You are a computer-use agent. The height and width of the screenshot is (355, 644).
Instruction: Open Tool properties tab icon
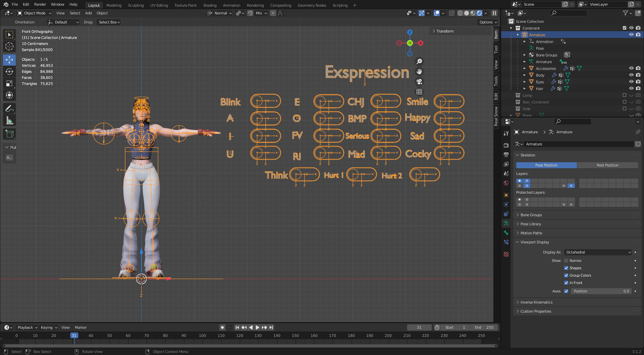(x=506, y=133)
